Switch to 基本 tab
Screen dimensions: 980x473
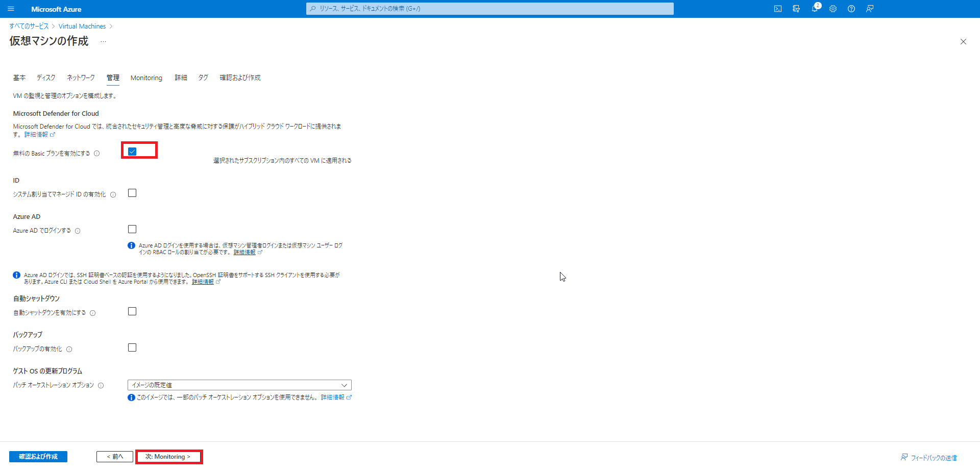19,78
